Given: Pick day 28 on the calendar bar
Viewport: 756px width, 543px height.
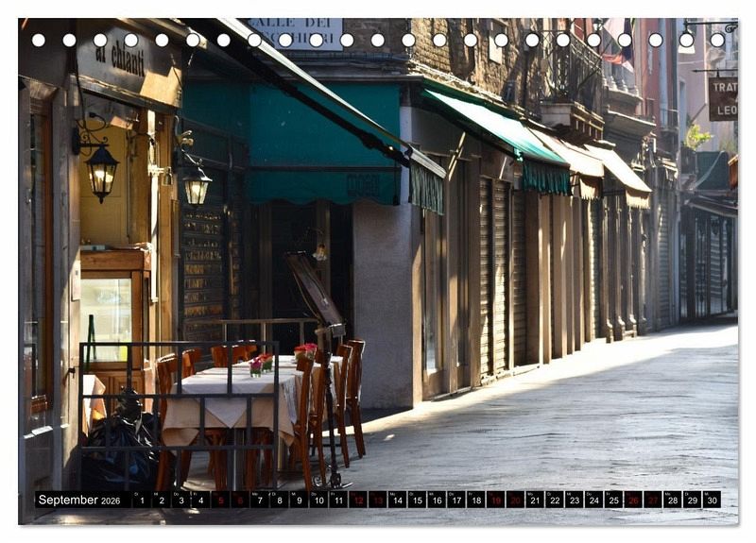Looking at the screenshot, I should click(x=672, y=501).
